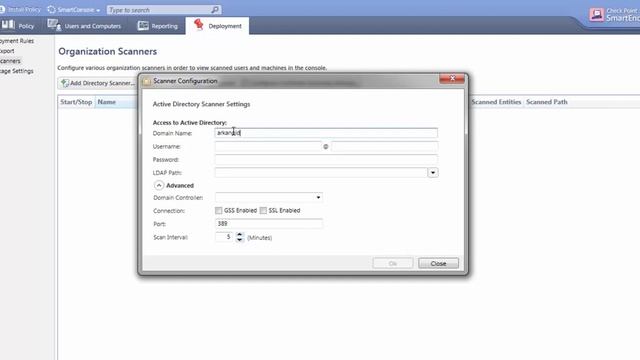Enable the SSL Enabled checkbox
The width and height of the screenshot is (640, 360).
(x=263, y=211)
